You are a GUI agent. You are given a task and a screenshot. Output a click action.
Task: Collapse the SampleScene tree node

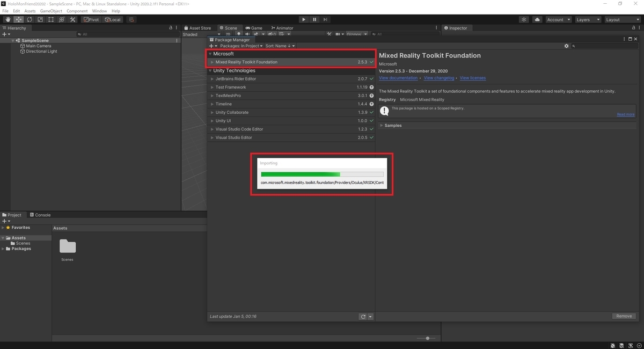click(13, 40)
